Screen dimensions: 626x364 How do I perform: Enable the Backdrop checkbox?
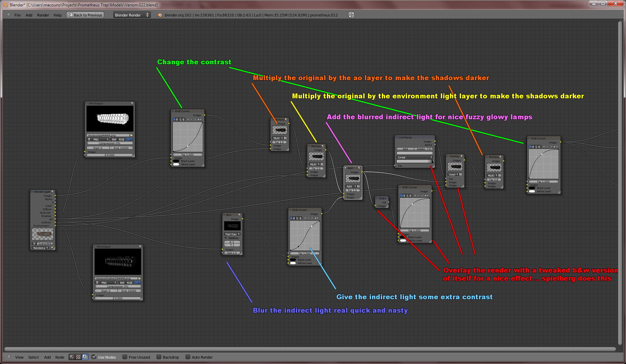pos(159,357)
